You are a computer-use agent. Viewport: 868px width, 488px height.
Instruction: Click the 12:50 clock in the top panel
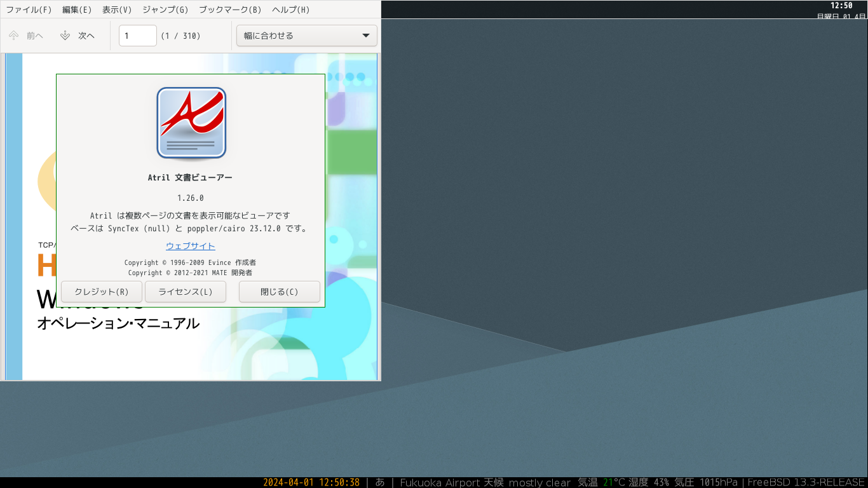[x=841, y=6]
